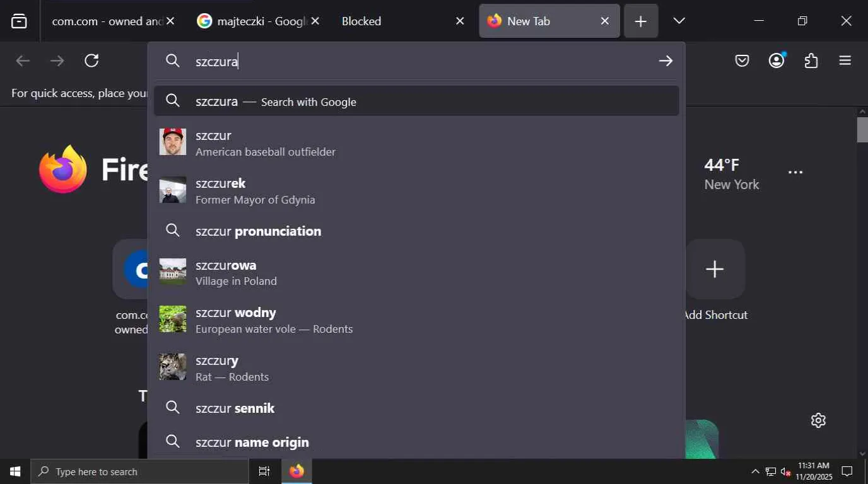Select the "szczur pronunciation" suggestion
Image resolution: width=868 pixels, height=484 pixels.
tap(258, 231)
